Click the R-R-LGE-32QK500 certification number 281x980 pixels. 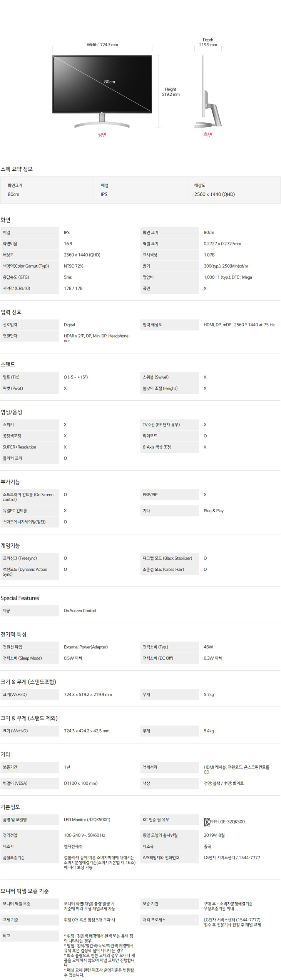pos(227,822)
